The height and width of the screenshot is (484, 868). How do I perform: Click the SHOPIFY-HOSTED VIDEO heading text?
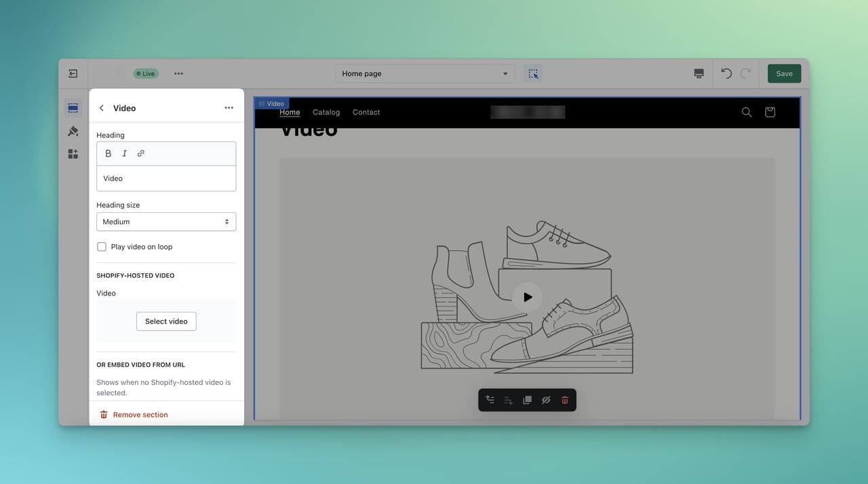point(136,276)
